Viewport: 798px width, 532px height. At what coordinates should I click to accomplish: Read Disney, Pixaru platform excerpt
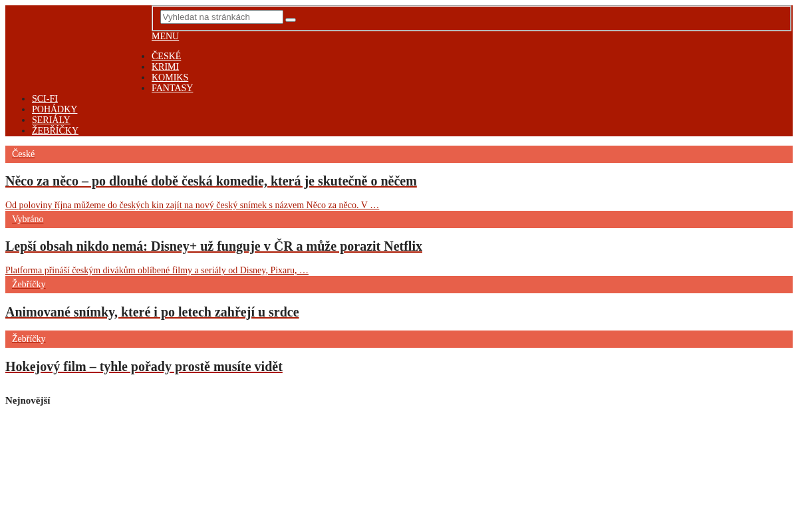tap(157, 271)
